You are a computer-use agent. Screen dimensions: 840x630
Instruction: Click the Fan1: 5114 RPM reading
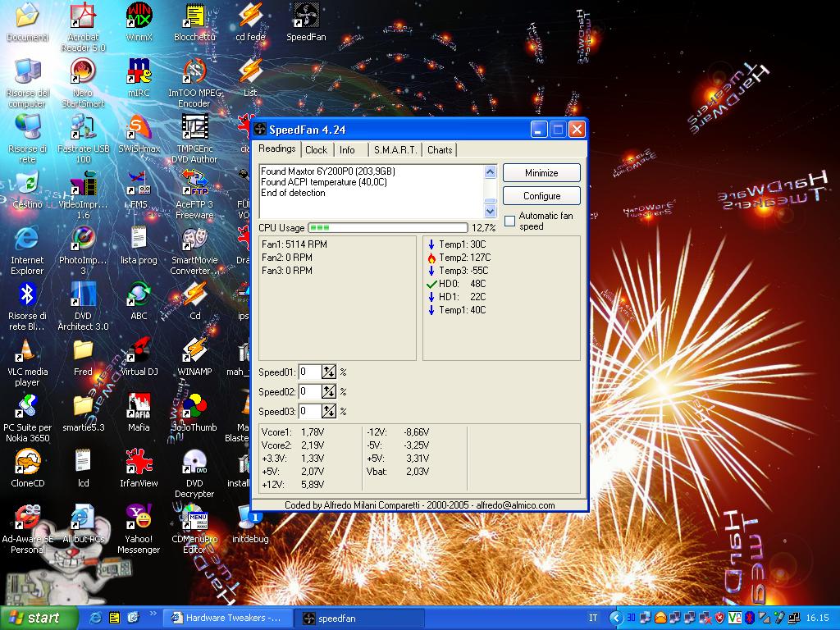[294, 244]
